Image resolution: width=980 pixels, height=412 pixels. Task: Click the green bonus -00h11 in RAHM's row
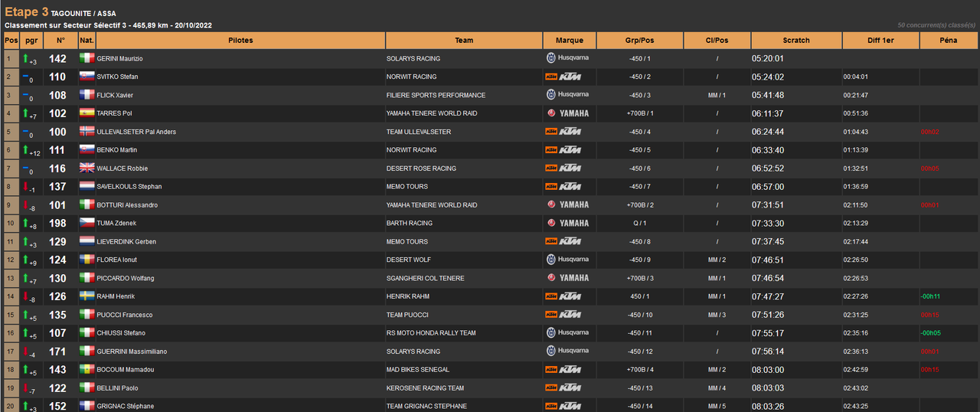point(931,296)
